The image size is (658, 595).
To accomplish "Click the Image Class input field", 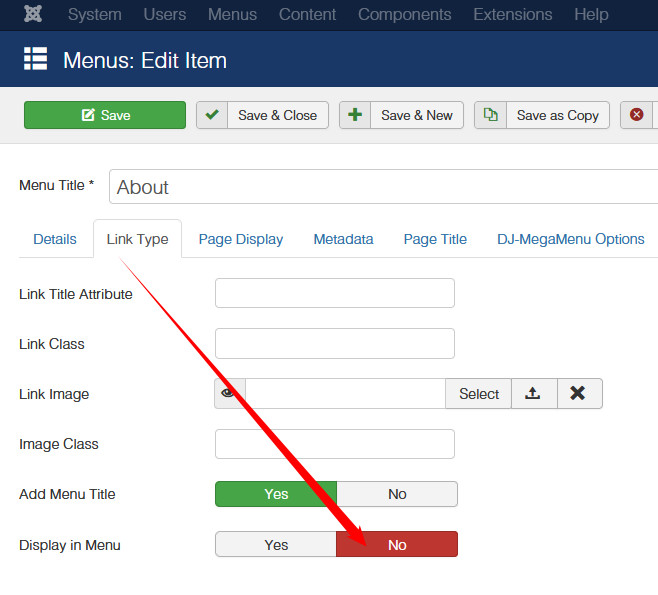I will pos(335,444).
